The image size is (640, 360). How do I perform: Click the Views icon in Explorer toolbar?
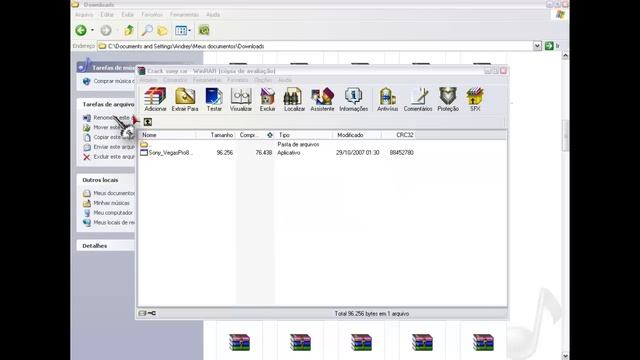click(x=180, y=30)
